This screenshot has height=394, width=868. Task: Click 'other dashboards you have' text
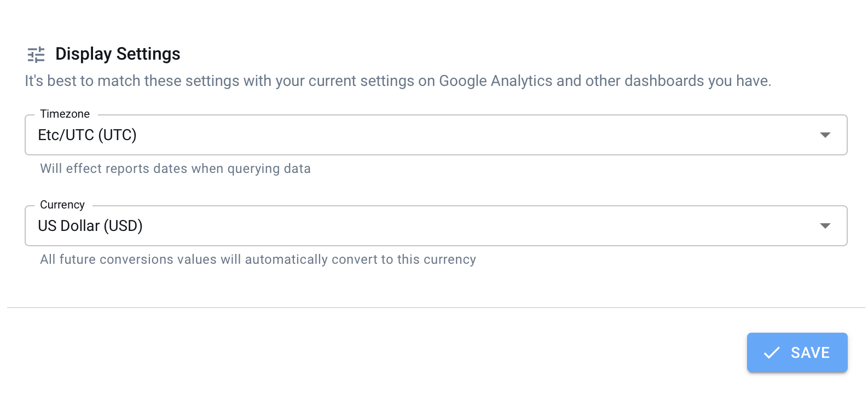point(678,81)
